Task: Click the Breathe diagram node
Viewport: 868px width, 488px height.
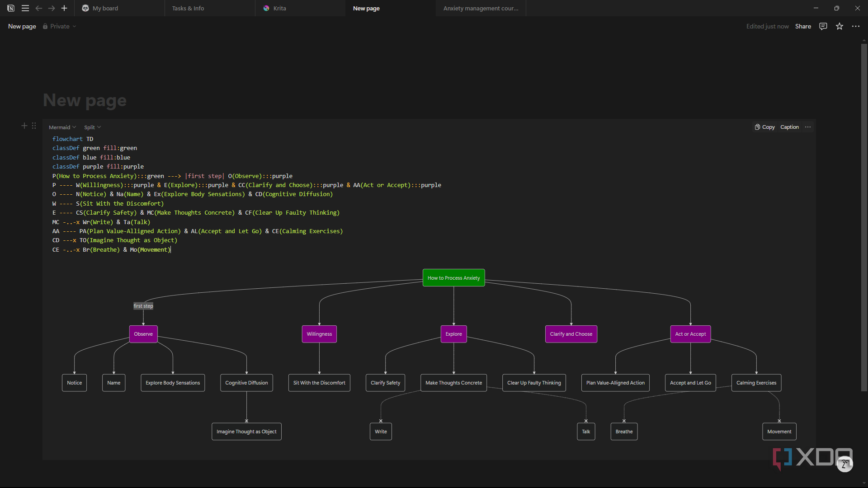Action: (x=624, y=432)
